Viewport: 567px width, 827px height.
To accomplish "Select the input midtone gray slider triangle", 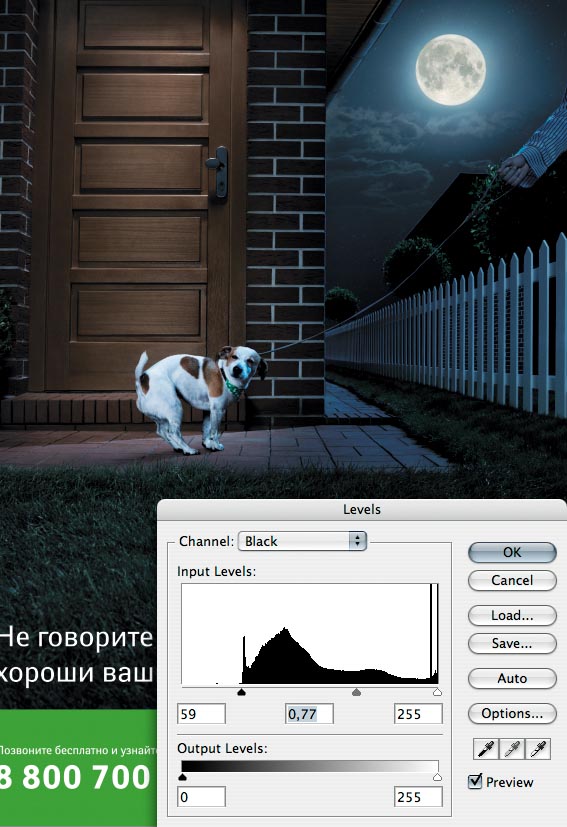I will coord(357,691).
